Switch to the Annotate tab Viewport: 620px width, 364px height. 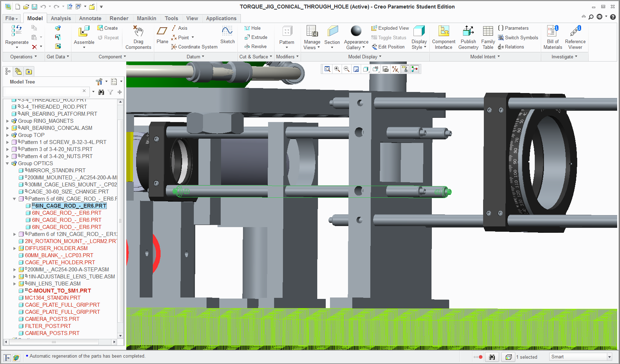point(90,18)
